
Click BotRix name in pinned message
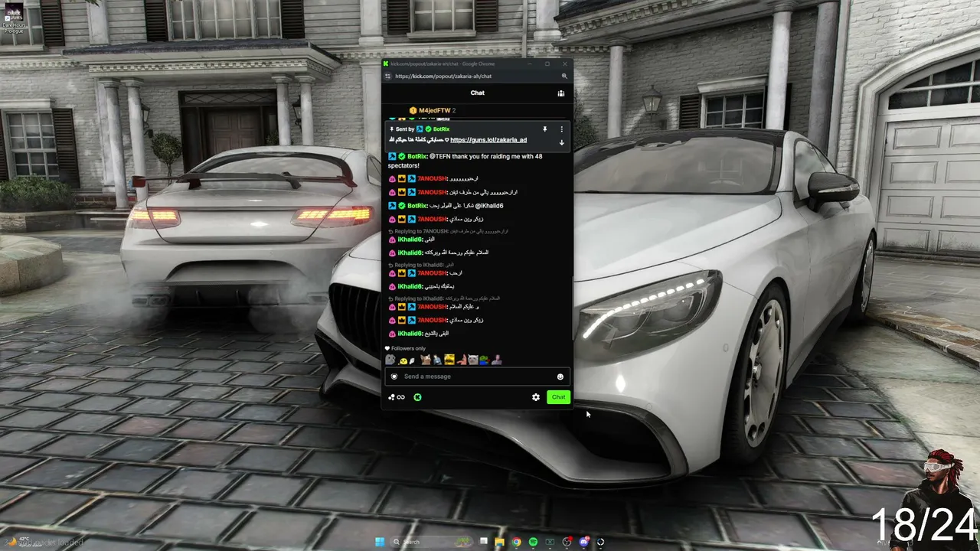point(442,129)
